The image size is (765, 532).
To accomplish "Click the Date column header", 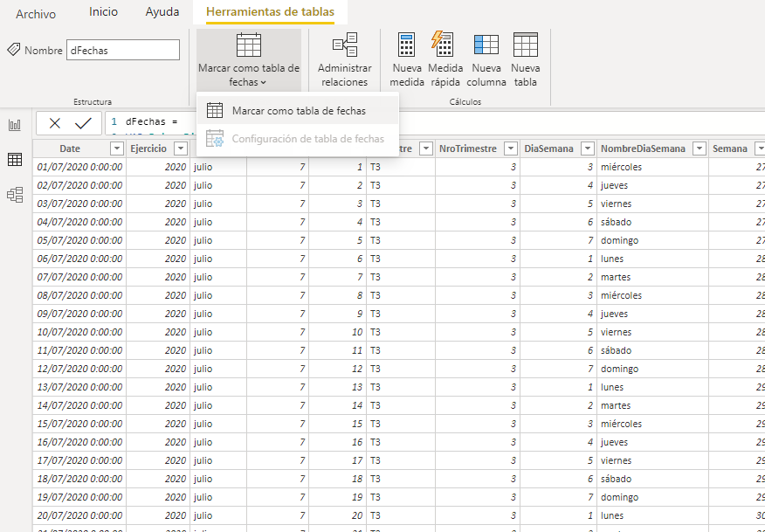I will tap(70, 149).
